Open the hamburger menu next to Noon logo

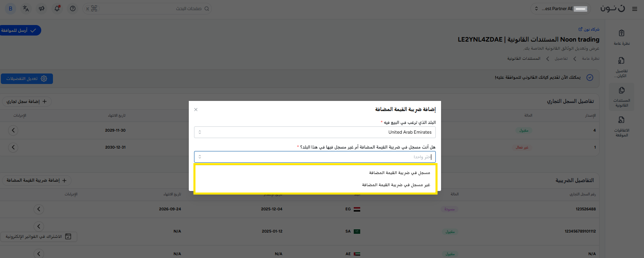[x=634, y=9]
